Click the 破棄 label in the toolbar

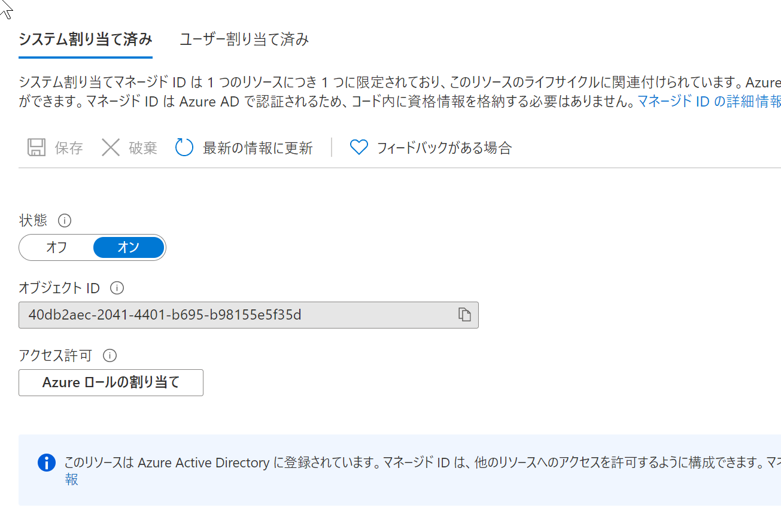pyautogui.click(x=143, y=148)
